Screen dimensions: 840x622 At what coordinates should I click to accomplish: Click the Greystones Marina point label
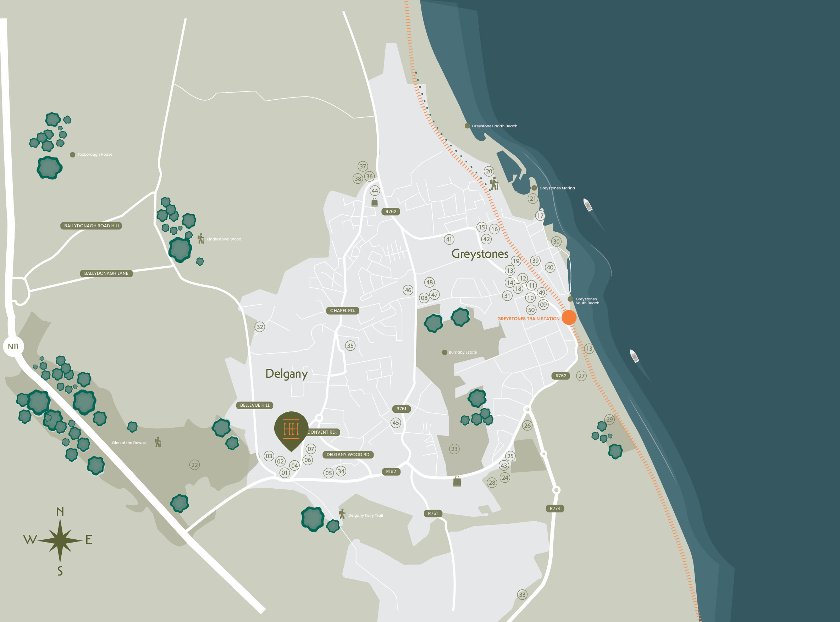(x=557, y=188)
